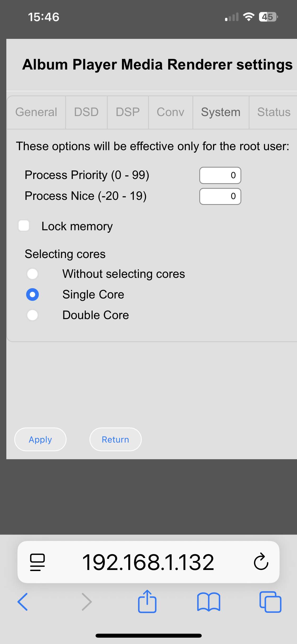
Task: Switch to the General tab
Action: coord(36,112)
